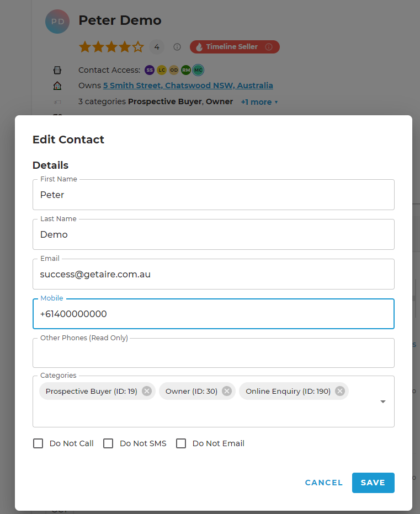Open the Categories dropdown arrow
Image resolution: width=420 pixels, height=514 pixels.
pyautogui.click(x=383, y=401)
